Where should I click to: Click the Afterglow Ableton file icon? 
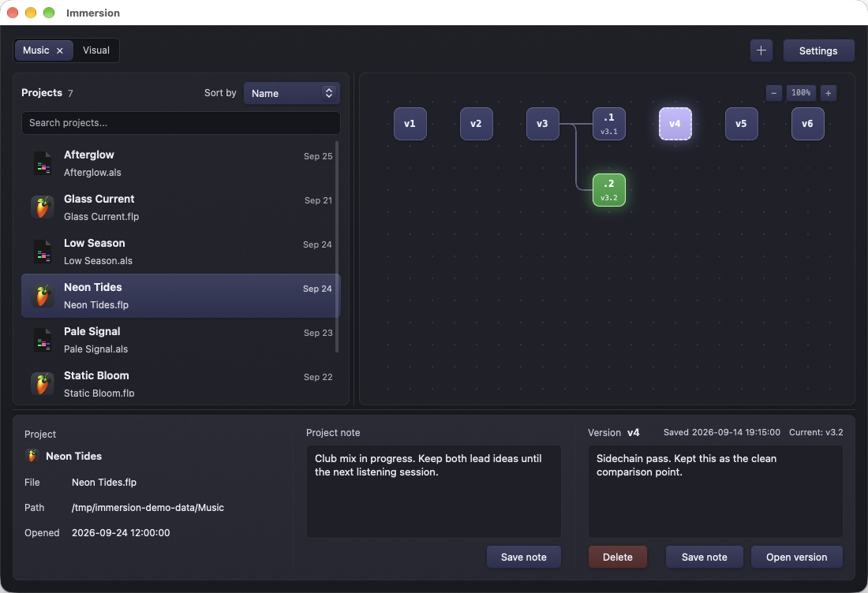(43, 163)
